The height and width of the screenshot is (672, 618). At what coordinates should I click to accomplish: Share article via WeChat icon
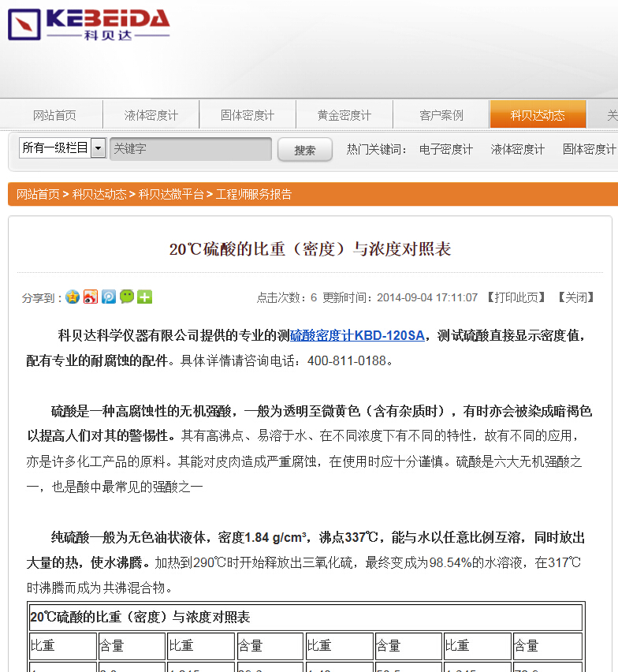(127, 297)
